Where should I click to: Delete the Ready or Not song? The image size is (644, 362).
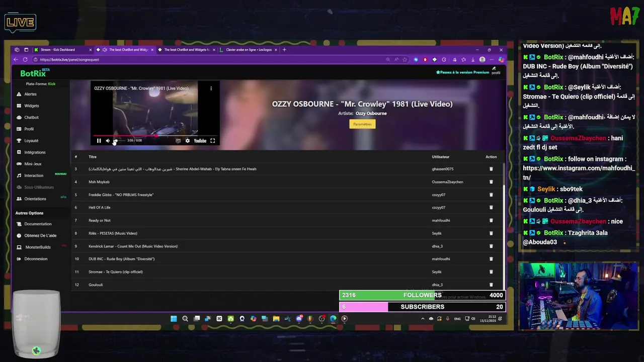click(x=491, y=220)
